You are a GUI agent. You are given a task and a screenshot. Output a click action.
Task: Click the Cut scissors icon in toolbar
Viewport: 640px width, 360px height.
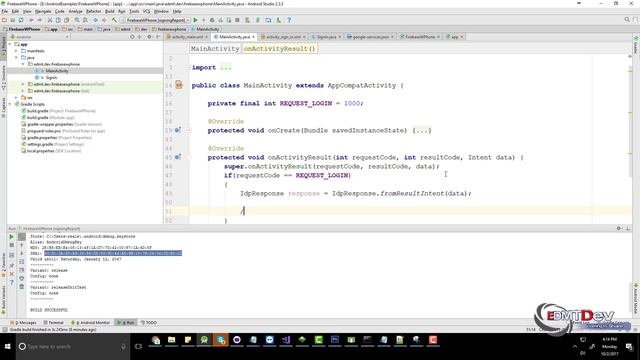(50, 20)
